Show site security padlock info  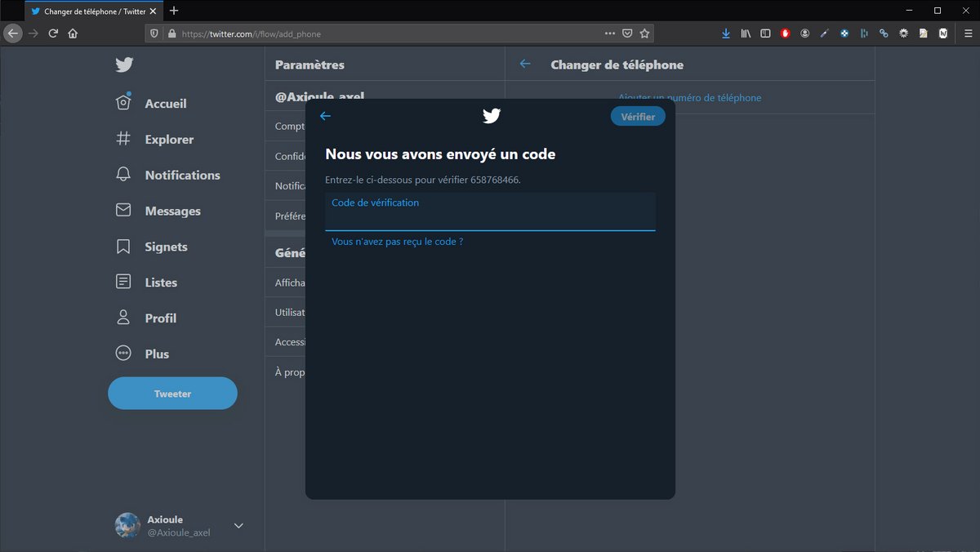[171, 33]
